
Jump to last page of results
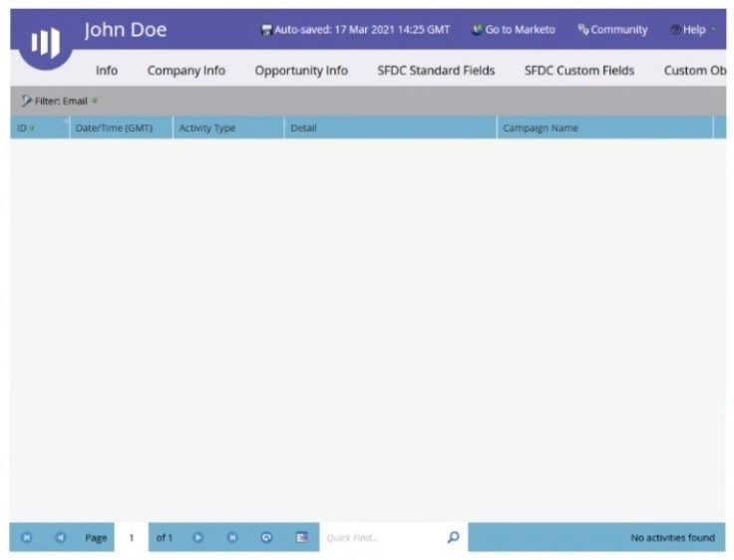[232, 537]
